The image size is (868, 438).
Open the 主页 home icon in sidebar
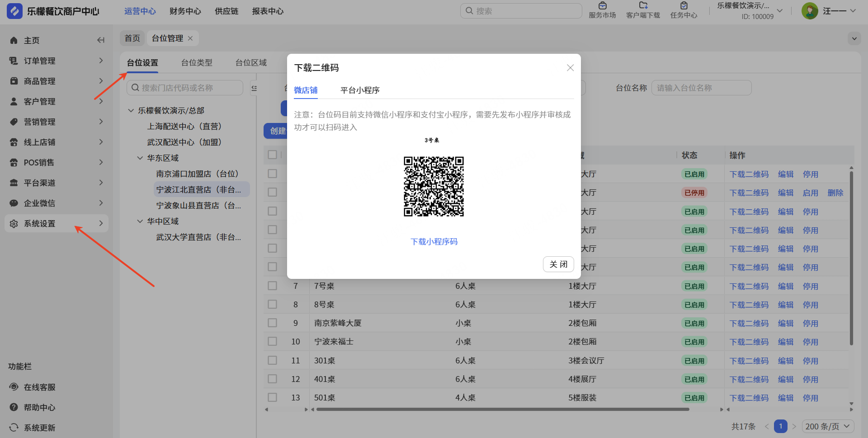(14, 40)
